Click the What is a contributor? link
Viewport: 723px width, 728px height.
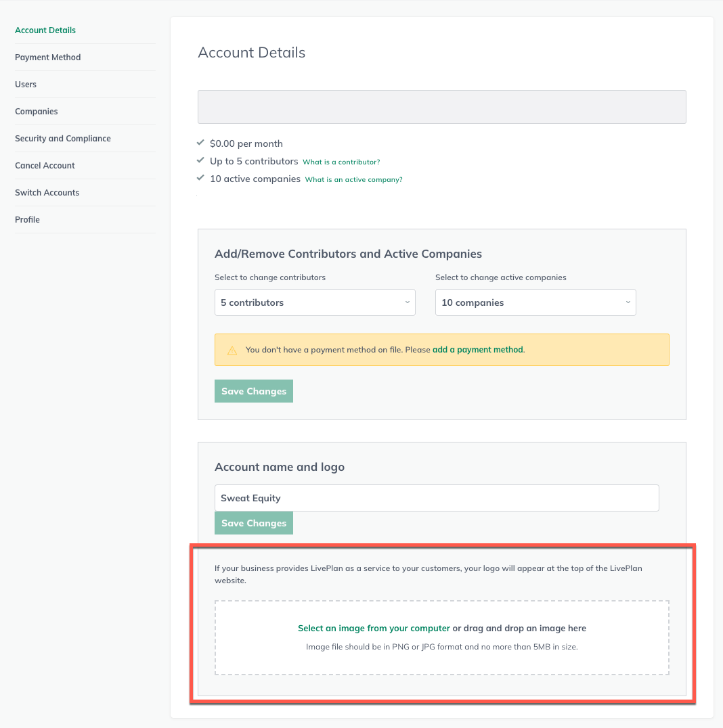pyautogui.click(x=341, y=162)
